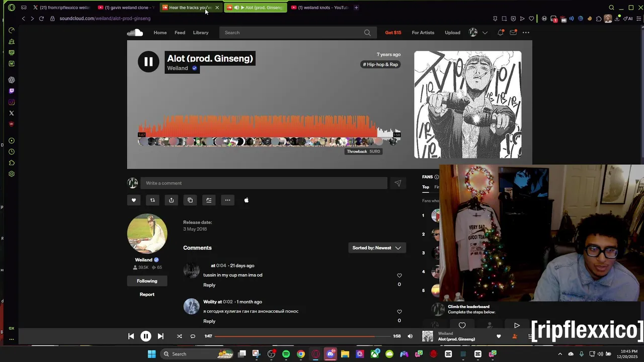
Task: Select the Top fans tab
Action: point(426,187)
